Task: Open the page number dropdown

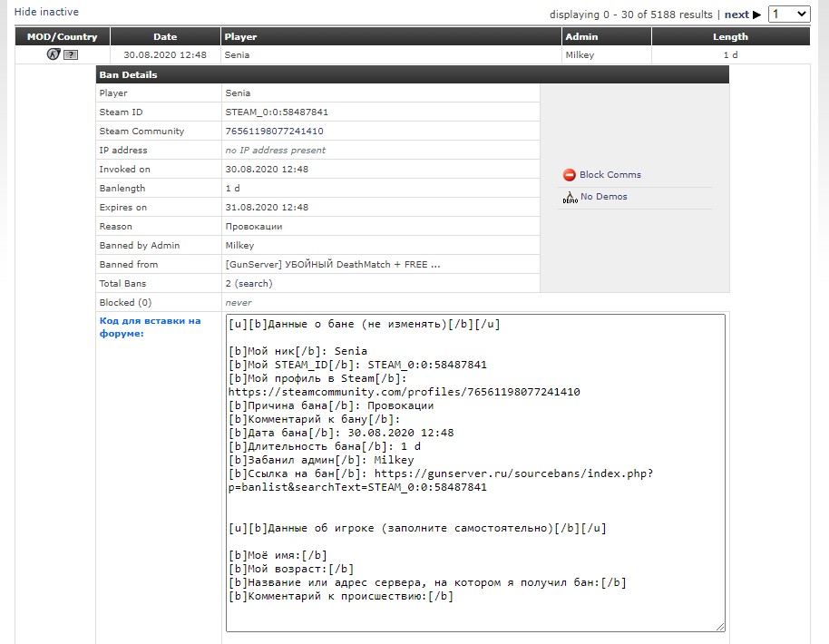Action: coord(788,15)
